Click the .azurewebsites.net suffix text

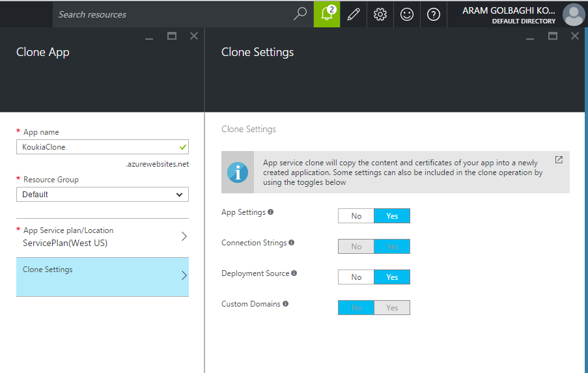pos(157,164)
